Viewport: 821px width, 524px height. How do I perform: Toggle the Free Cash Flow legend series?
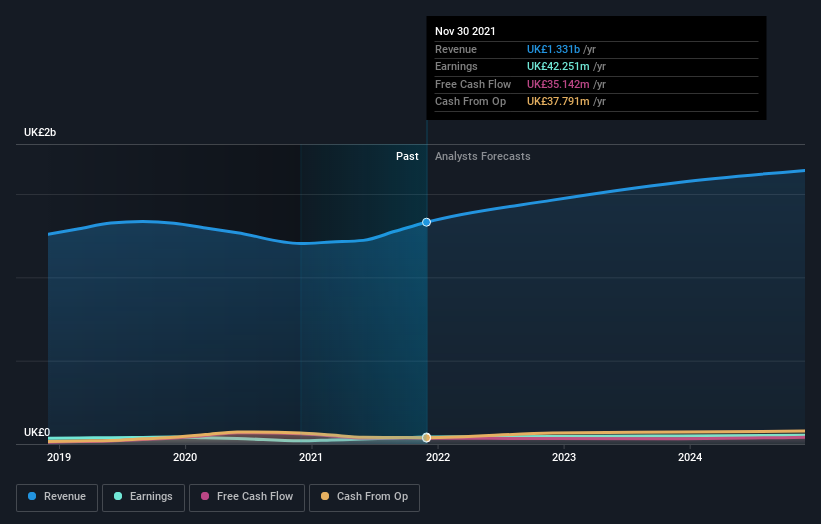(x=247, y=497)
